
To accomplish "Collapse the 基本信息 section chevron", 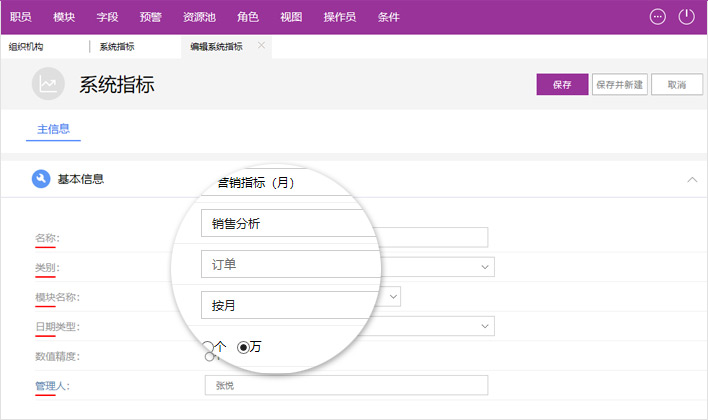I will [691, 180].
